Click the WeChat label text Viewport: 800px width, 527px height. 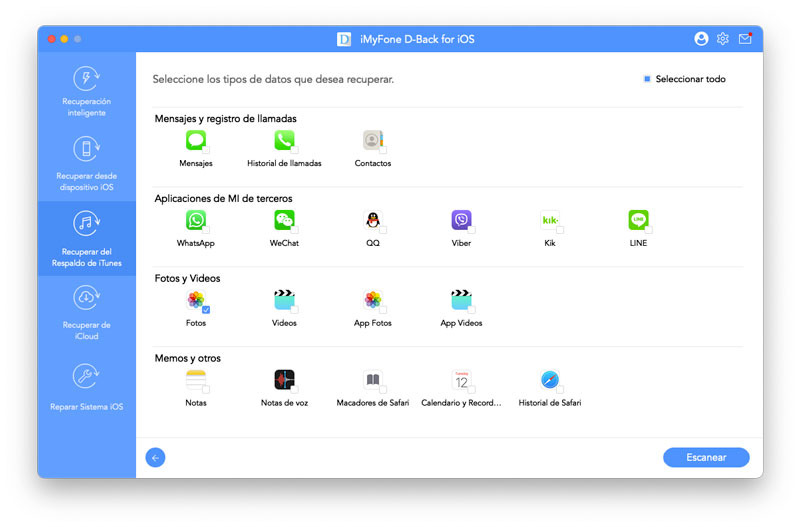tap(284, 243)
